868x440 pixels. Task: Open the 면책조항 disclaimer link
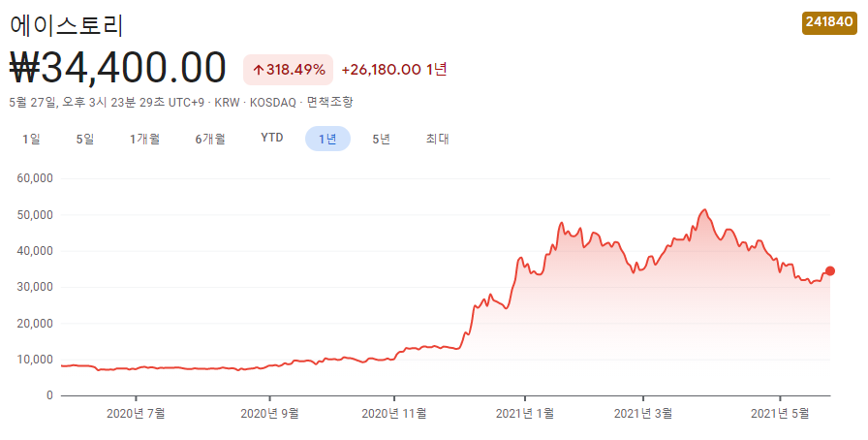[x=330, y=103]
